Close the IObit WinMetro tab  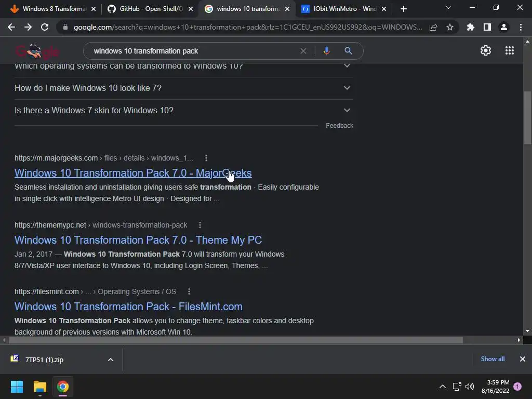[384, 9]
